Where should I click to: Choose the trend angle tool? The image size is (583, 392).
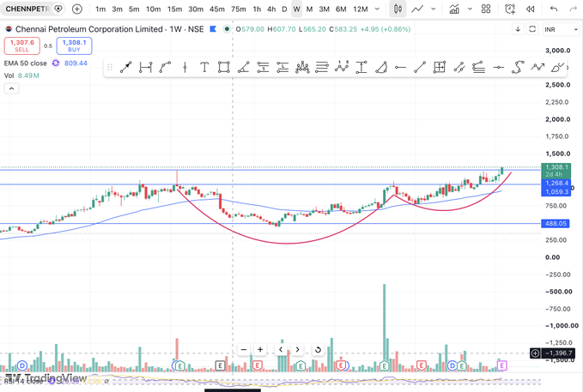pyautogui.click(x=244, y=67)
